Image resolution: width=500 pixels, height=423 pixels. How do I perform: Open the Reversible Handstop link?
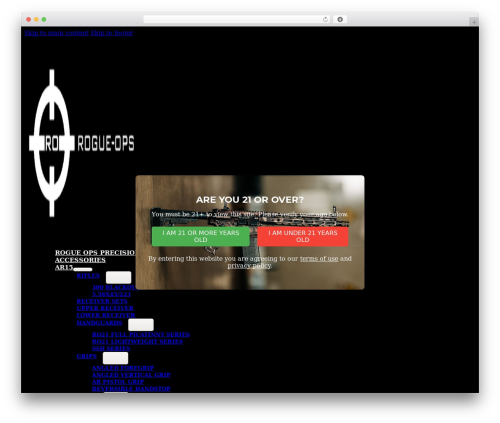(131, 389)
